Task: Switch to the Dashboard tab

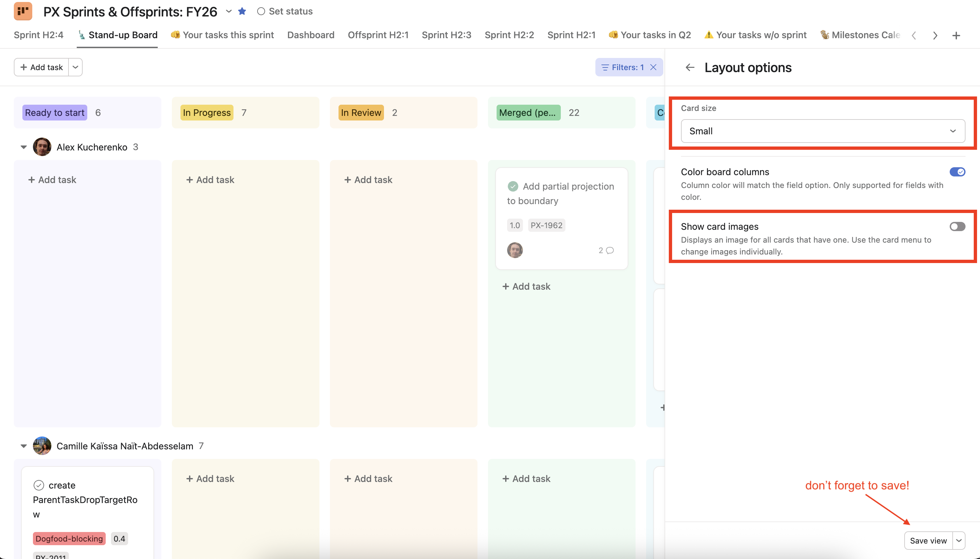Action: click(x=311, y=35)
